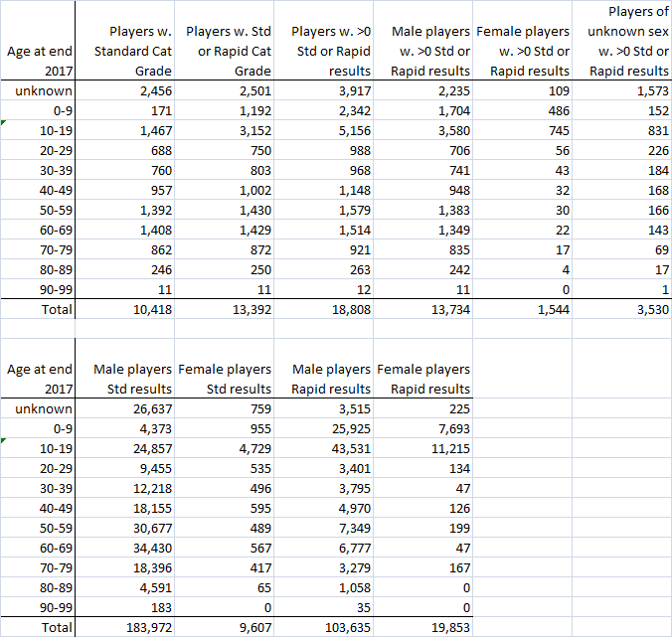Select the 'Players w. Std or Rapid Cat Grade' header

224,41
